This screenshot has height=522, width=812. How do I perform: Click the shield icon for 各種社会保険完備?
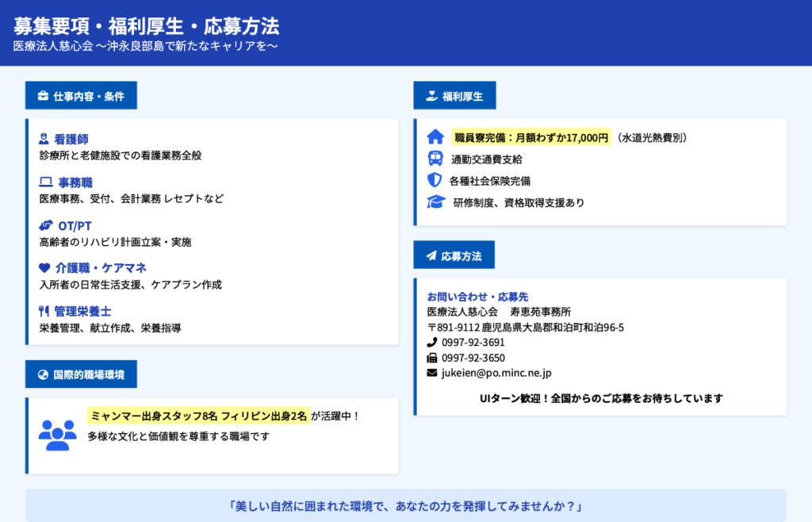click(435, 180)
